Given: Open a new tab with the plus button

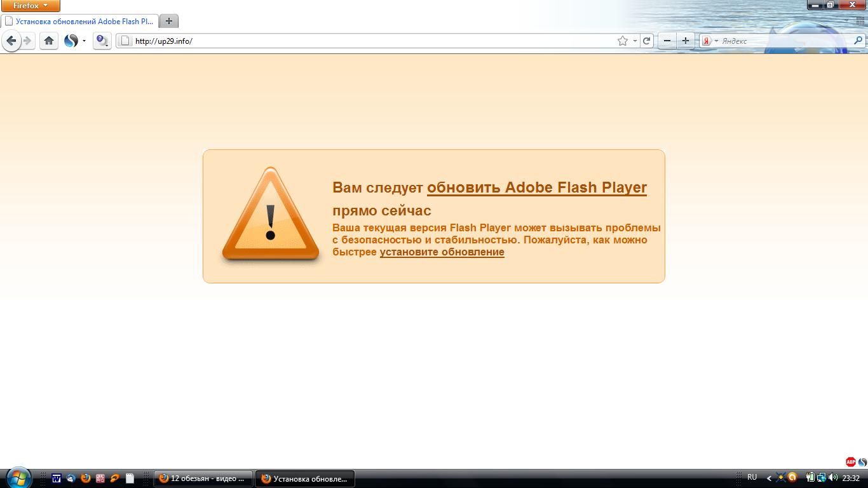Looking at the screenshot, I should pos(168,21).
